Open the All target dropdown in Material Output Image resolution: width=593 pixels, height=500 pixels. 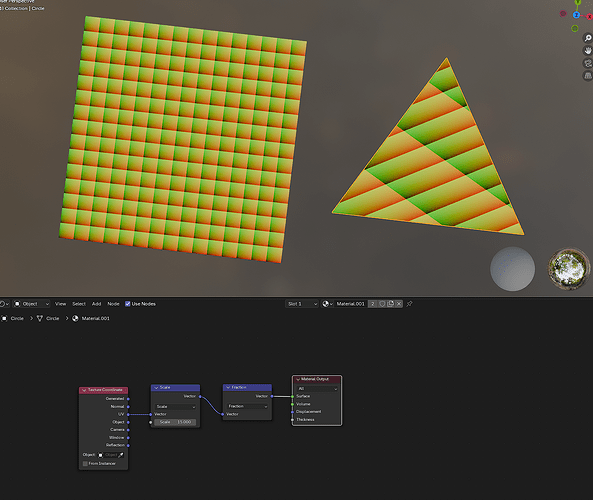point(317,389)
